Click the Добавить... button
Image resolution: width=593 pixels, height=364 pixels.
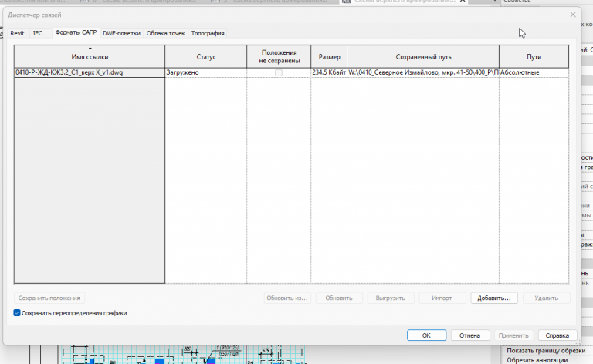(494, 298)
